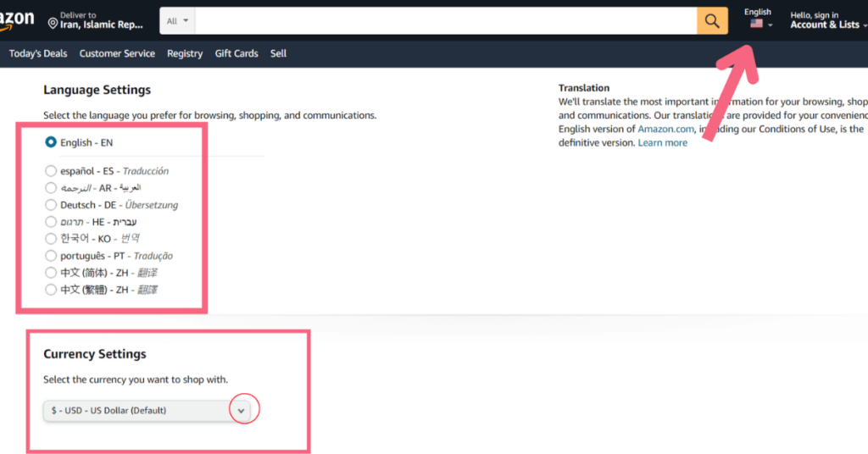Go to Customer Service
This screenshot has width=868, height=454.
click(117, 53)
